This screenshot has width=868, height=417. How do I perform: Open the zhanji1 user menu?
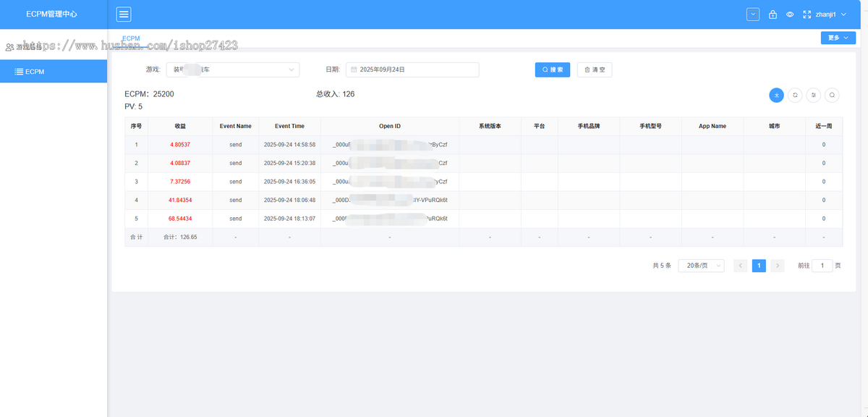point(831,14)
